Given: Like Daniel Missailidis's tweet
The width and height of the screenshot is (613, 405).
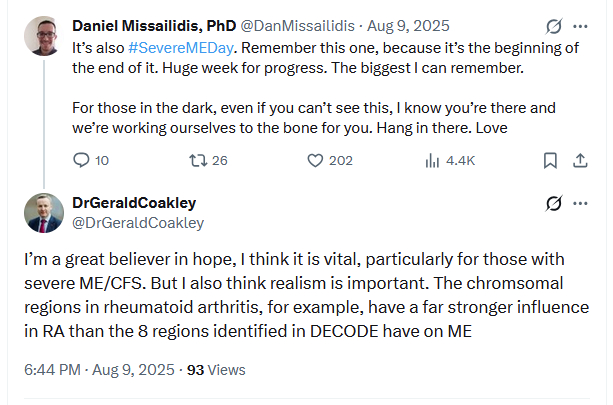Looking at the screenshot, I should (x=316, y=160).
